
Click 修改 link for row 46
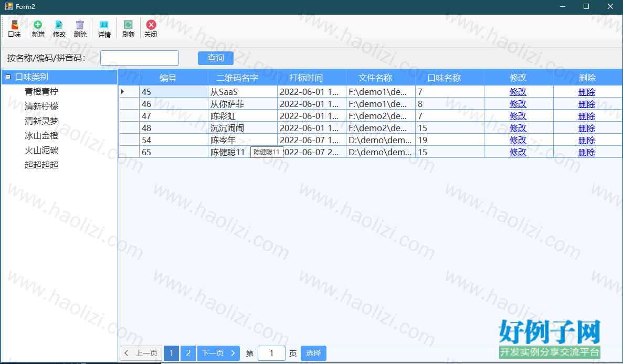coord(518,104)
